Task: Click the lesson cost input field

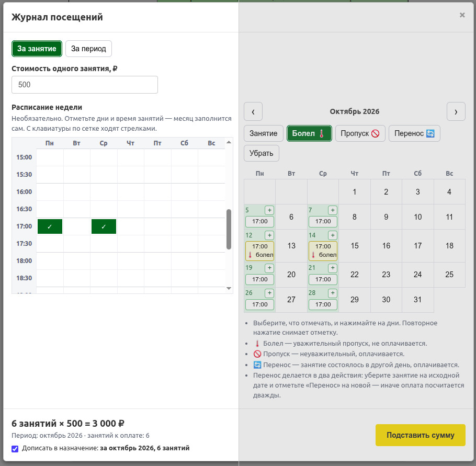Action: [x=85, y=85]
